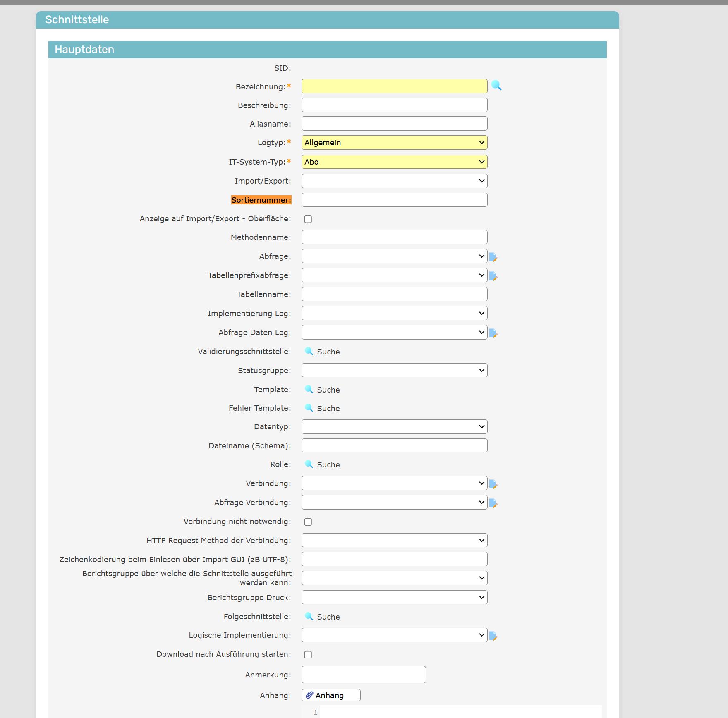This screenshot has width=728, height=718.
Task: Click the magnifier icon beside Bezeichnung field
Action: 496,86
